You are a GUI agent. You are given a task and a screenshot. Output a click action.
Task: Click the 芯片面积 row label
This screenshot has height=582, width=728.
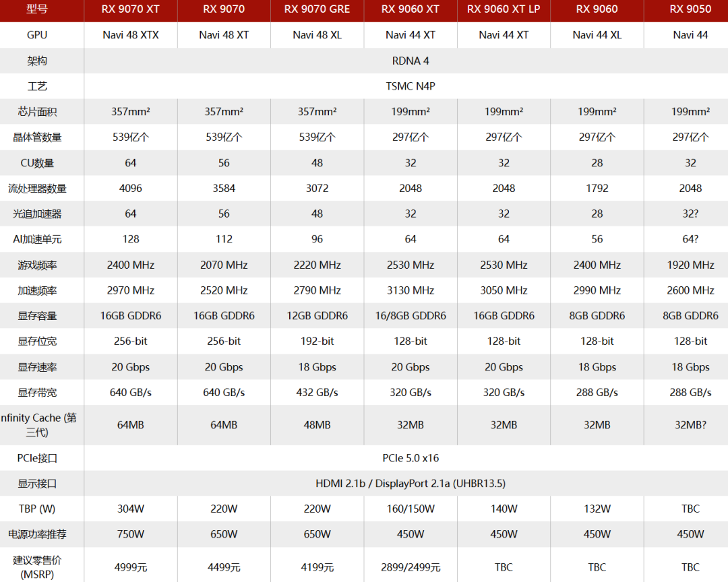37,112
